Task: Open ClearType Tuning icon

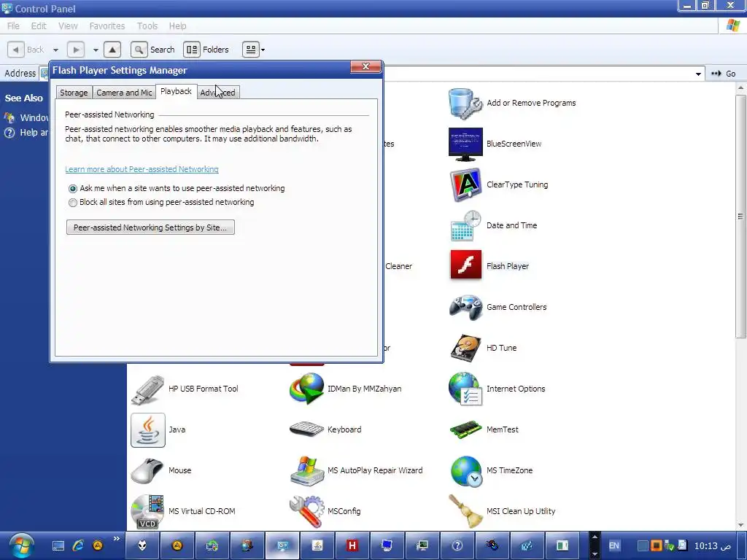Action: tap(498, 184)
